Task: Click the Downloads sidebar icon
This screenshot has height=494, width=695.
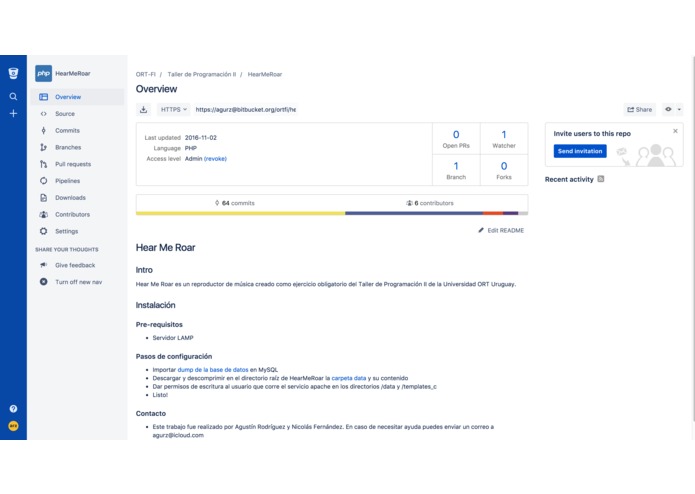Action: coord(43,198)
